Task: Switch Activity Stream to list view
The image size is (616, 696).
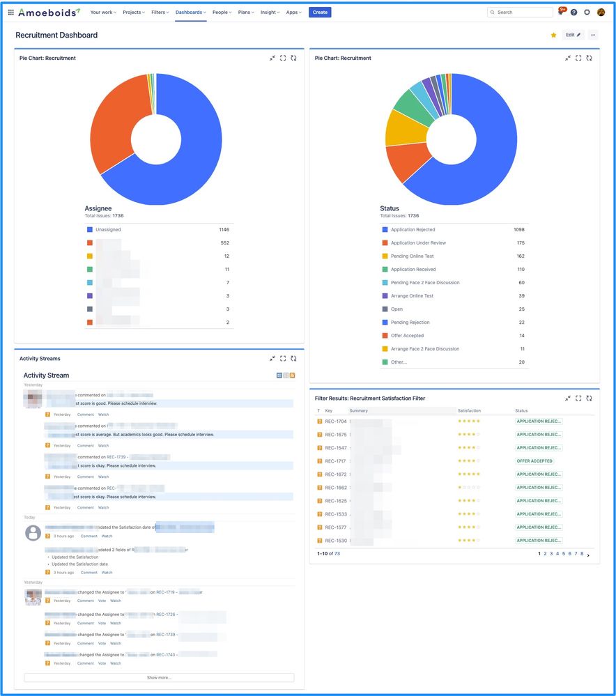Action: point(285,375)
